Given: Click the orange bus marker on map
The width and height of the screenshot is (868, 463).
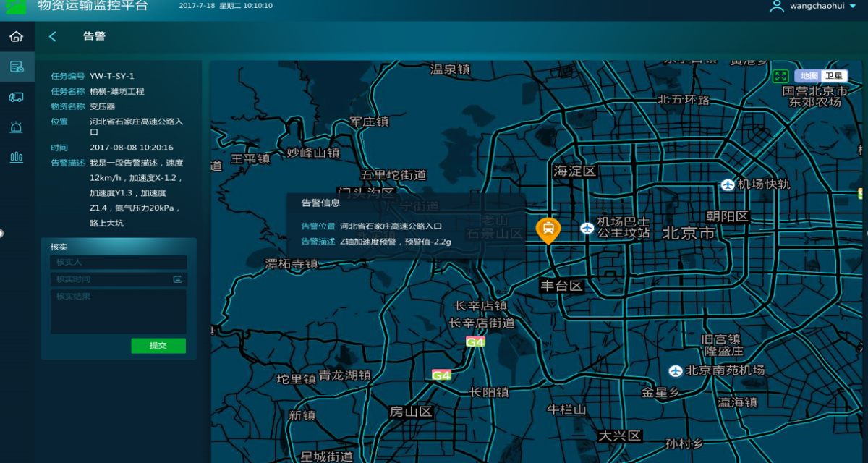Looking at the screenshot, I should pos(548,229).
